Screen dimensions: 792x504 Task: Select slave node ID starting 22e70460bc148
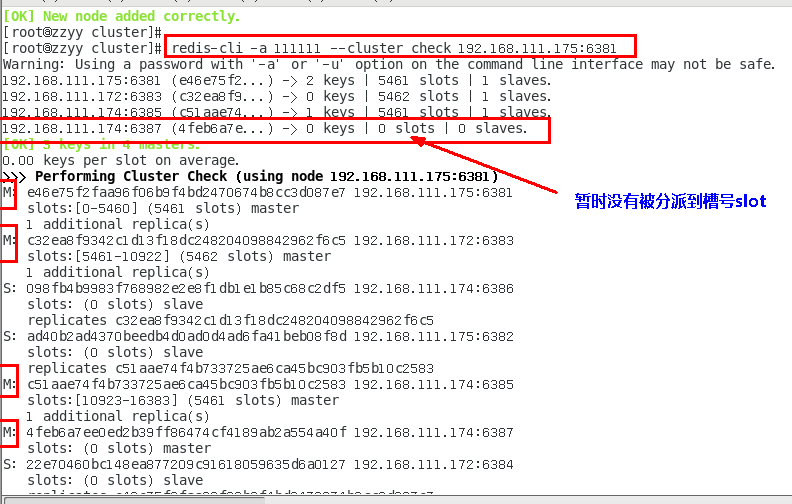tap(186, 465)
